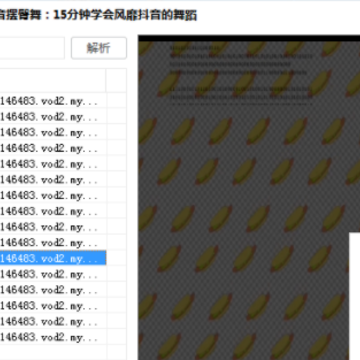
Task: Focus the address input field beside 解析
Action: tap(32, 48)
